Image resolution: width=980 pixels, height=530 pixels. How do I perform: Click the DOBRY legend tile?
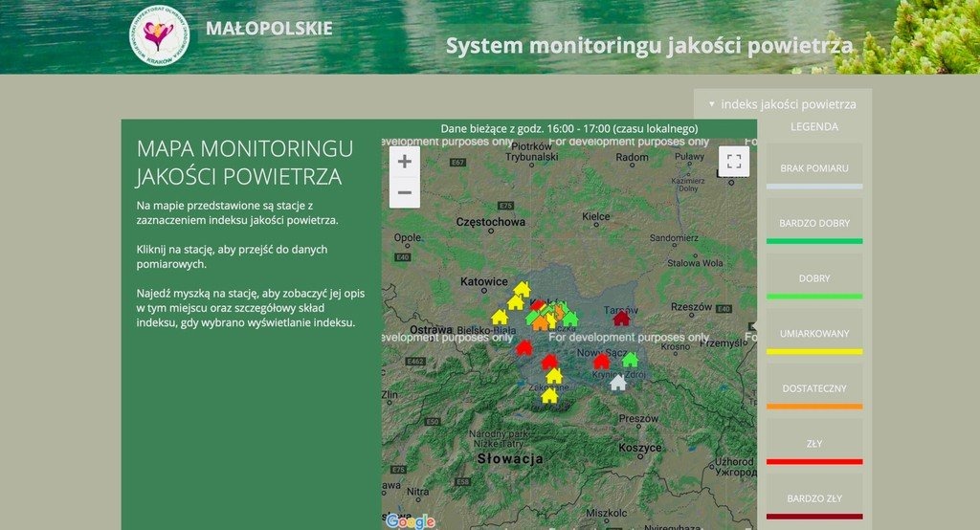click(x=814, y=276)
